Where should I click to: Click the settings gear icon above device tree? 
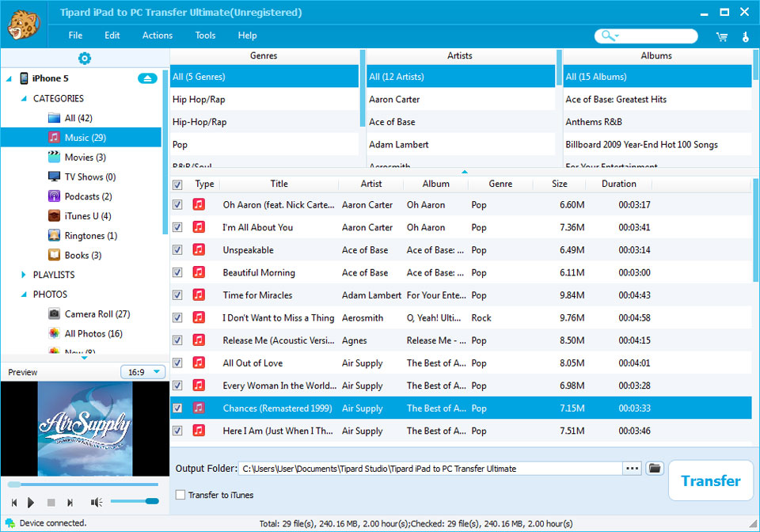point(85,58)
